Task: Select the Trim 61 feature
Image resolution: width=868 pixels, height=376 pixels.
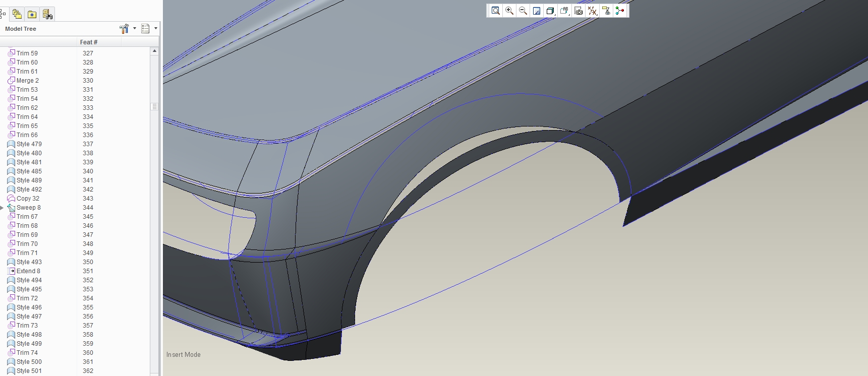Action: click(x=27, y=72)
